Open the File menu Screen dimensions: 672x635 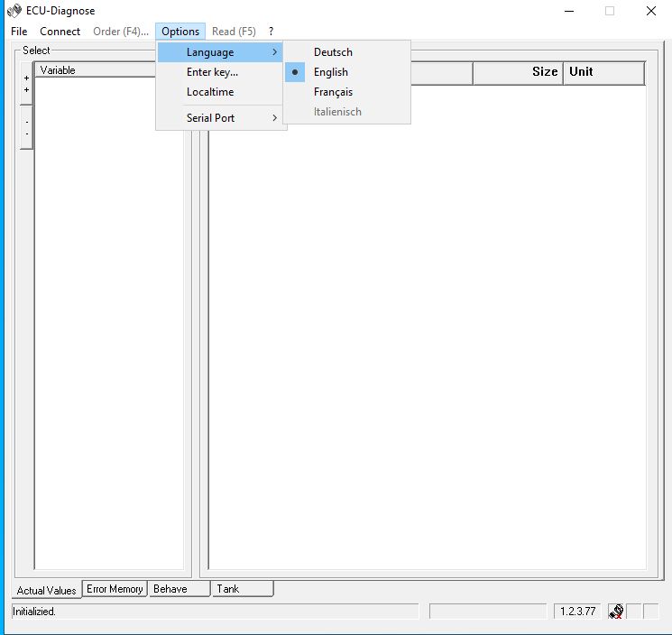coord(19,32)
